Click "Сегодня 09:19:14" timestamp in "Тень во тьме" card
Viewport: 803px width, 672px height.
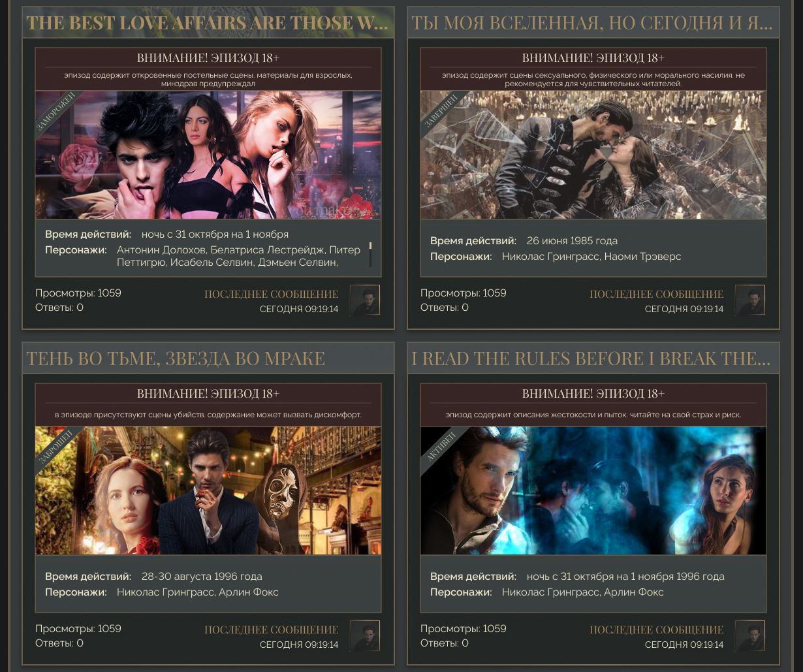pyautogui.click(x=299, y=645)
